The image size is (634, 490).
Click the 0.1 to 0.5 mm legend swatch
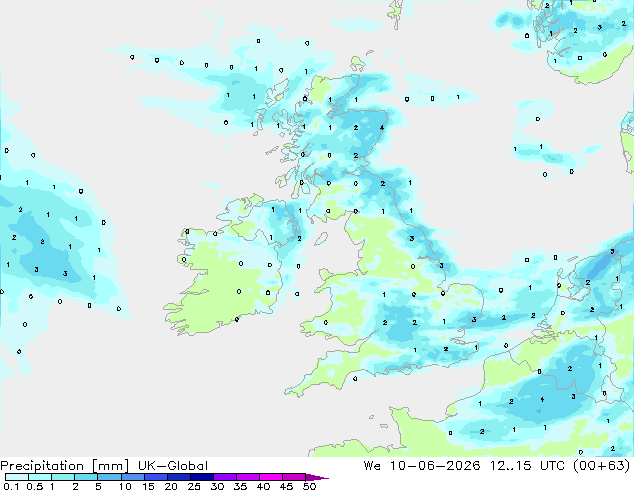point(17,477)
